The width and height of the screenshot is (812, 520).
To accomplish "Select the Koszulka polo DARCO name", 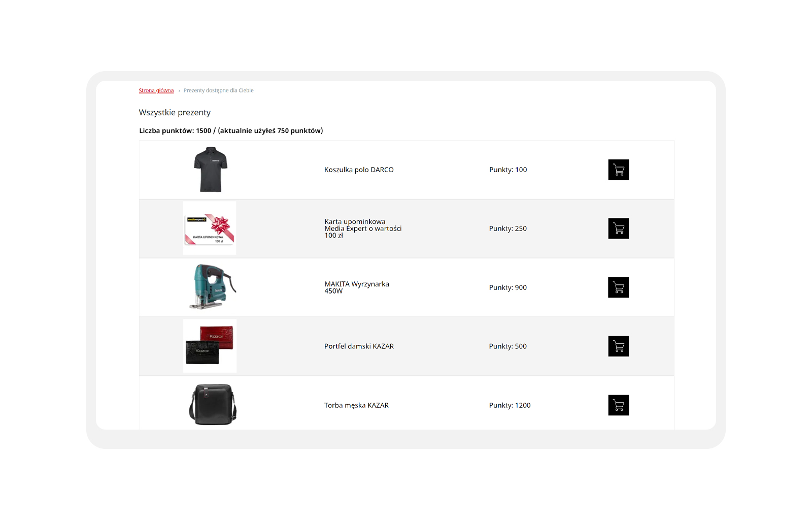I will (x=359, y=170).
